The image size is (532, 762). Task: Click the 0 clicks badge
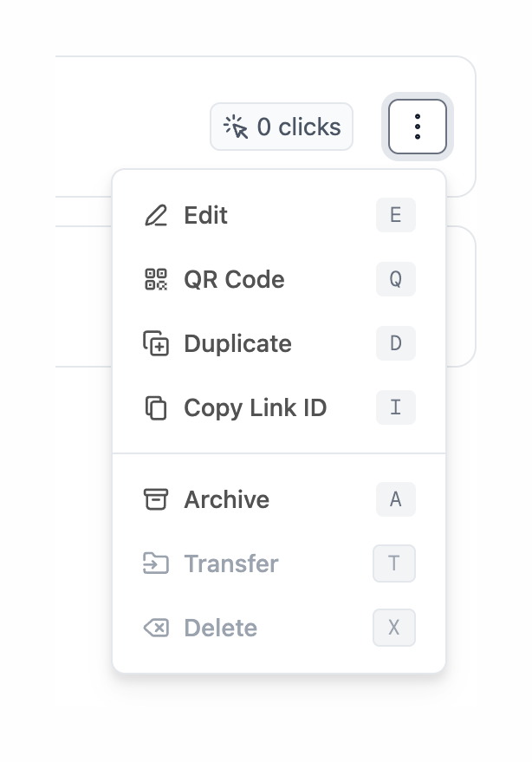(282, 126)
